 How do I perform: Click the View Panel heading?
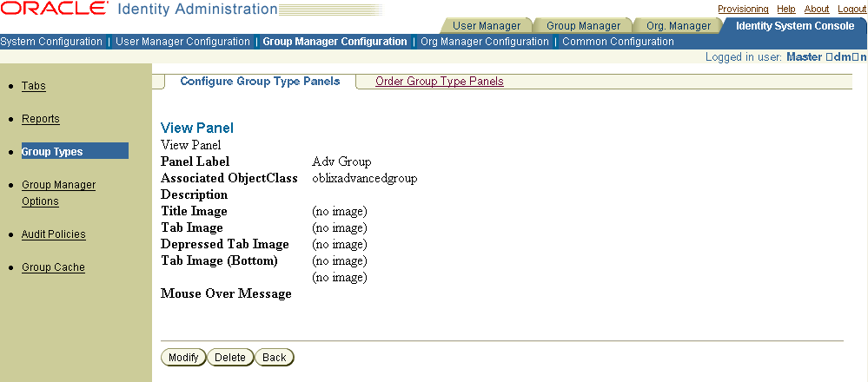(197, 128)
